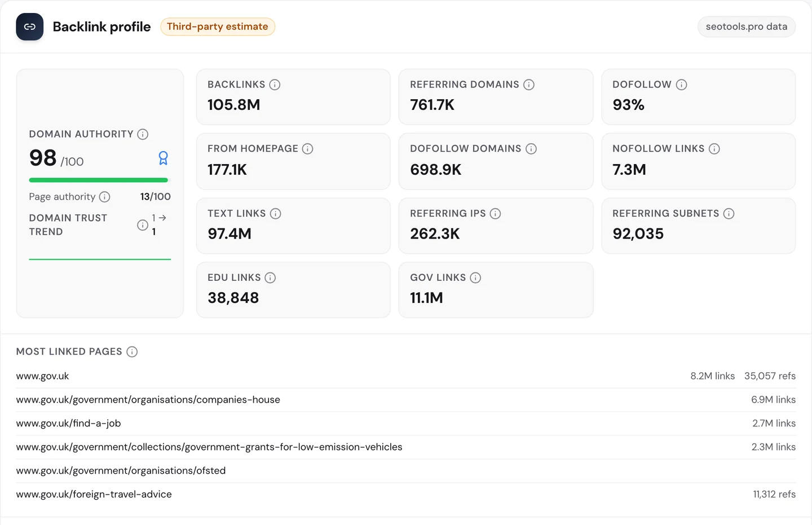Select the Backlinks value 105.8M
The image size is (812, 525).
[234, 105]
